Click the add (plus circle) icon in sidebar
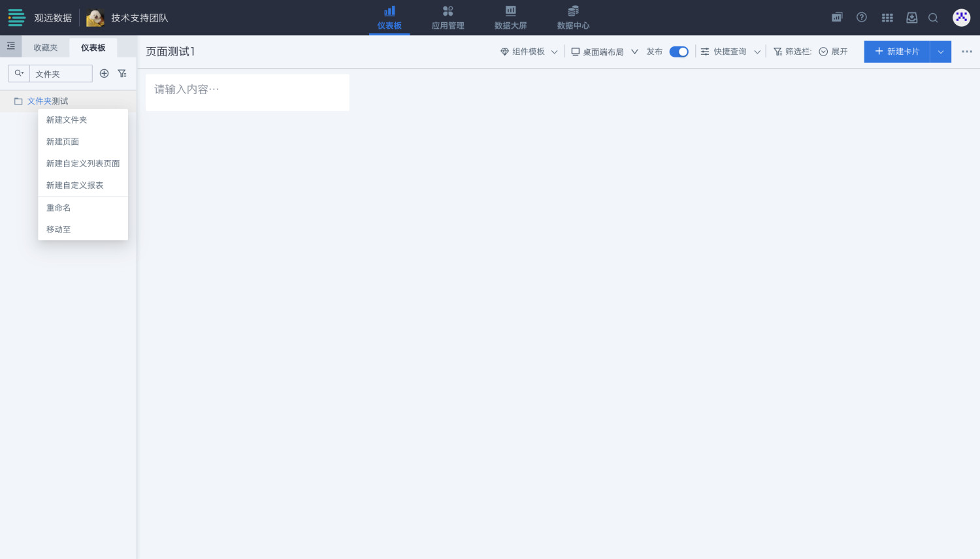 pos(104,74)
